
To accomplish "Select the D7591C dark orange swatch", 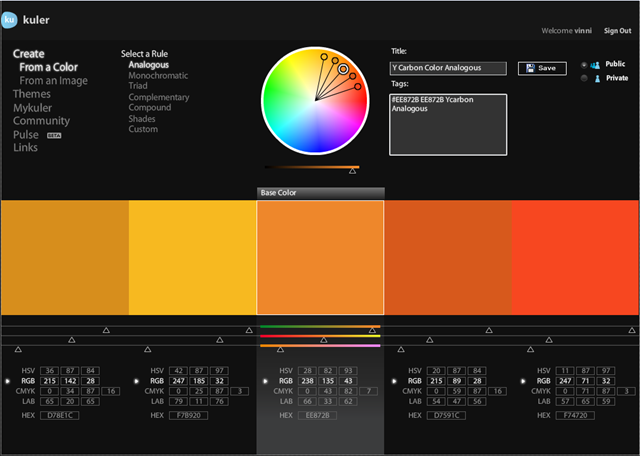I will pyautogui.click(x=448, y=257).
